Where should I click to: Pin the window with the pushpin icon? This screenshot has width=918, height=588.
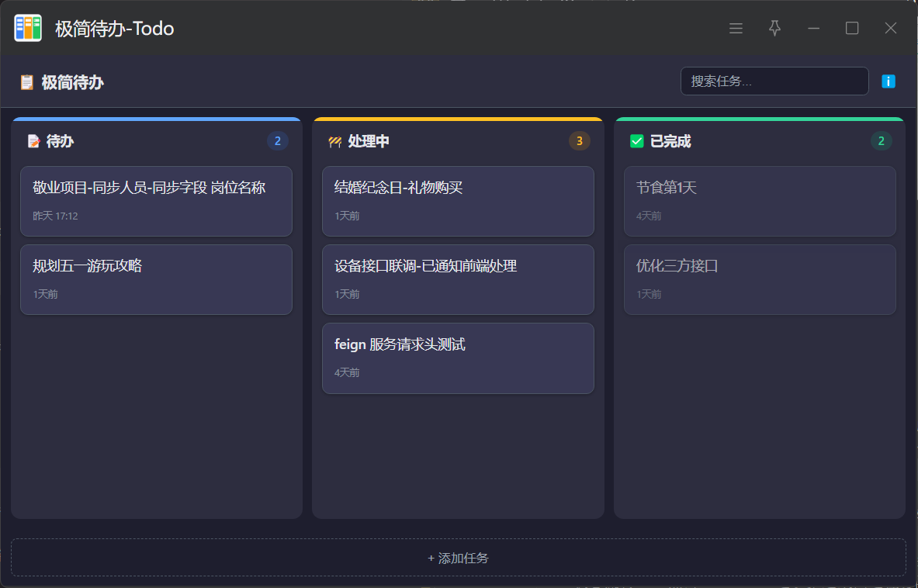pos(774,29)
